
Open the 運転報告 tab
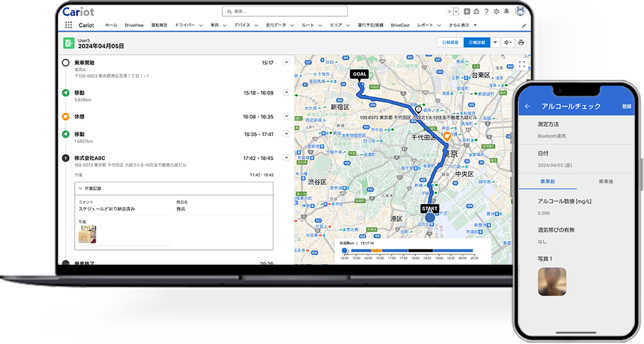[x=159, y=25]
